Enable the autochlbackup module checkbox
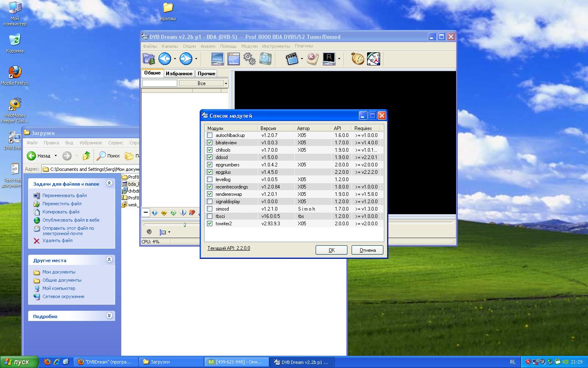The width and height of the screenshot is (588, 368). coord(210,135)
